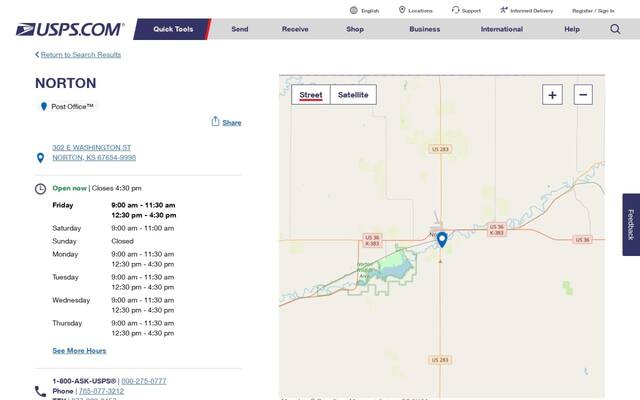Click Sunday Closed hours entry
The width and height of the screenshot is (640, 400).
(x=122, y=241)
